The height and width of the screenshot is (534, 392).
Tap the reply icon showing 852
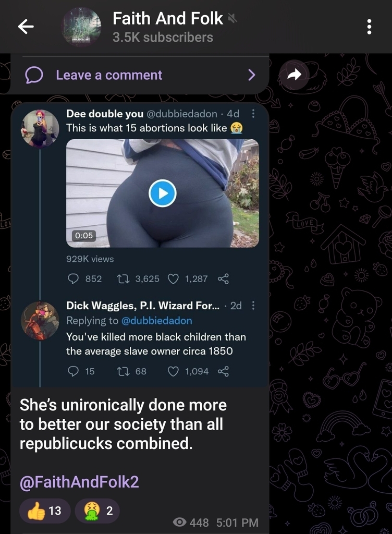tap(73, 279)
